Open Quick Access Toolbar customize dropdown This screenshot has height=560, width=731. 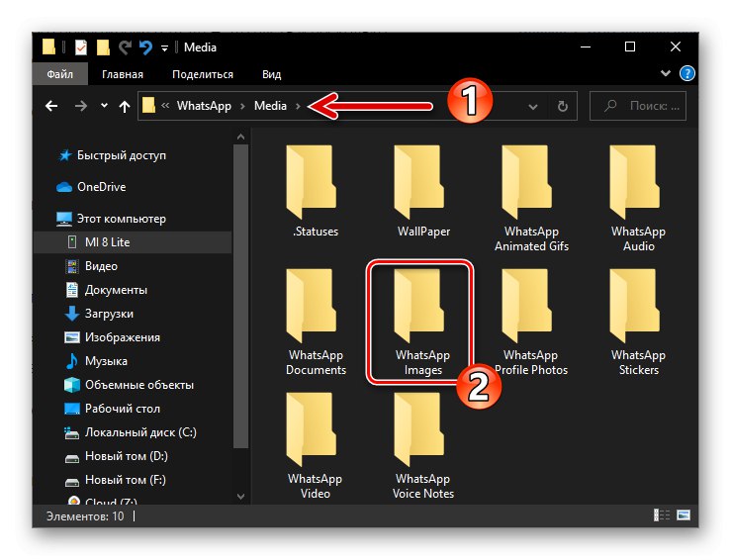164,47
